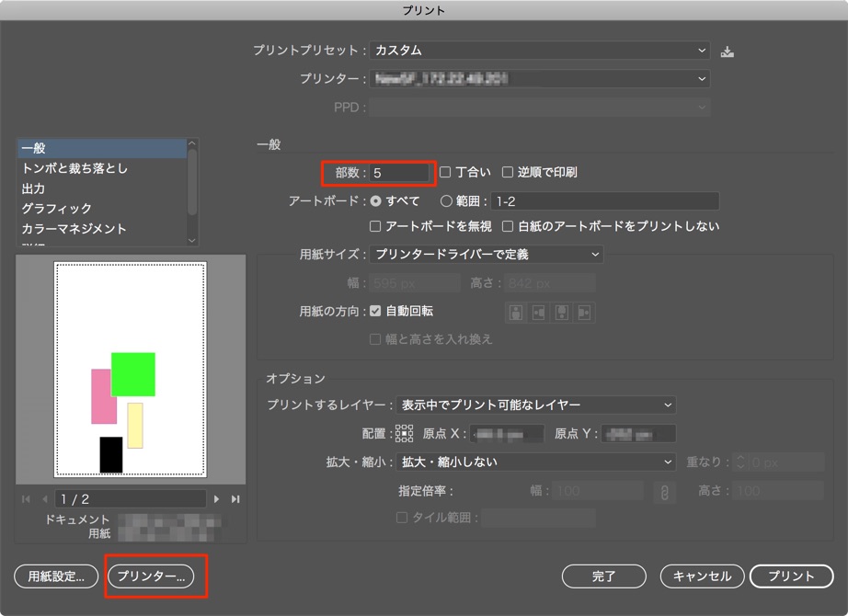Select the グラフィック category

pyautogui.click(x=102, y=209)
